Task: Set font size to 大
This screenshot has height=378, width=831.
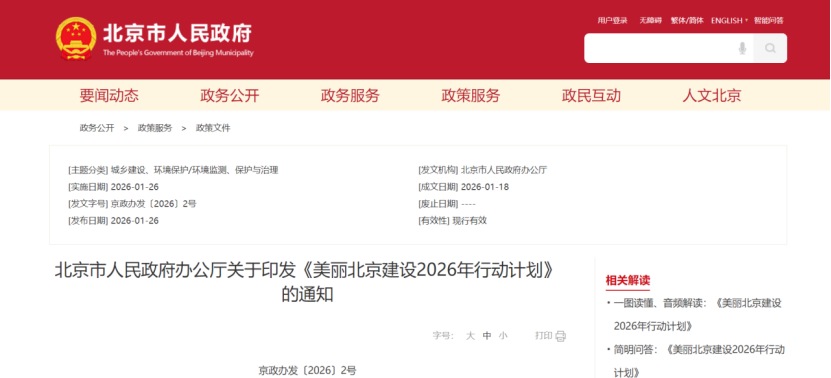Action: point(470,336)
